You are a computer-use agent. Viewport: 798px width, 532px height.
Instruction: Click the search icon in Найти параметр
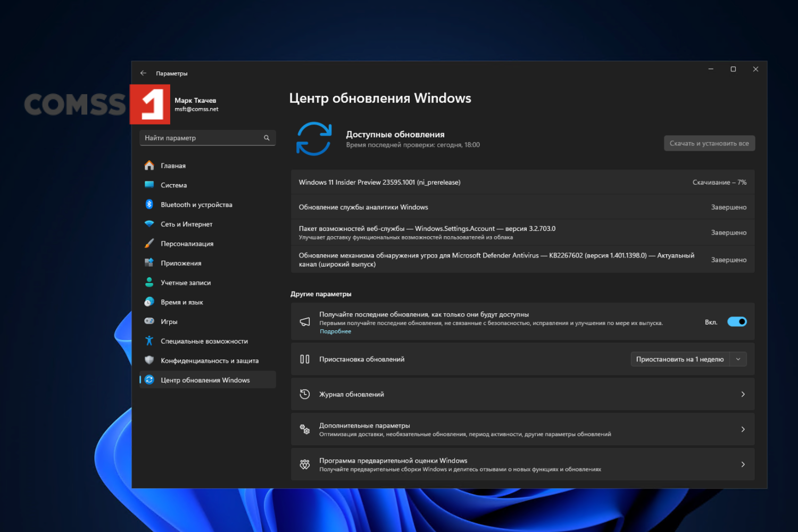[x=267, y=138]
